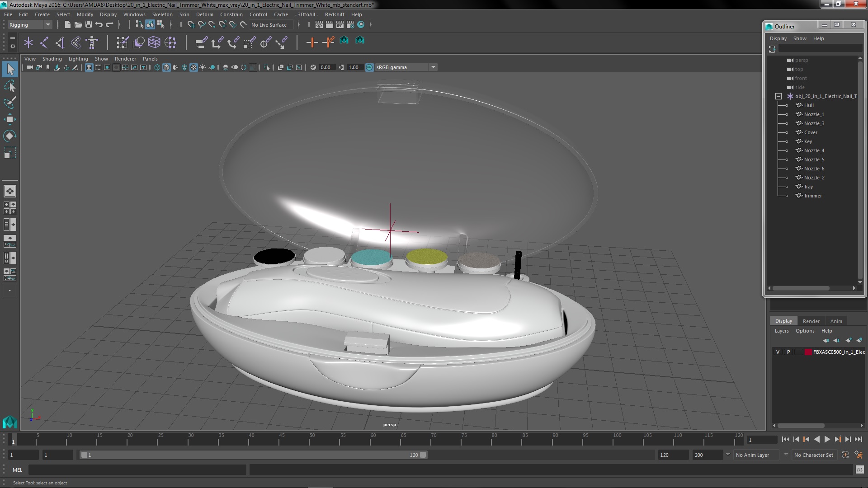Screen dimensions: 868x488
Task: Select the Cover node in Outliner
Action: tap(811, 132)
